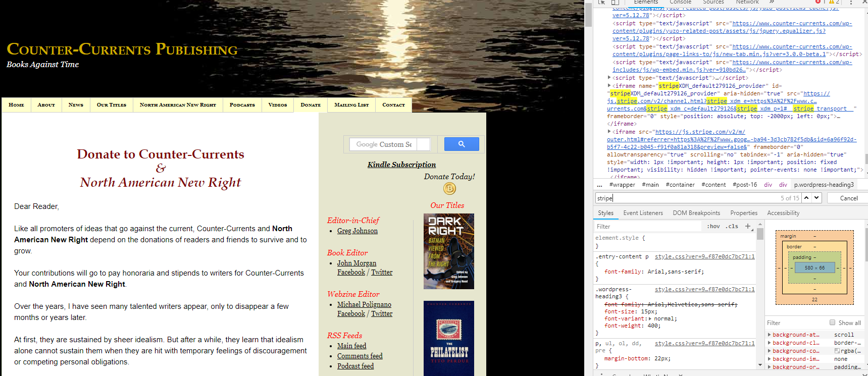The height and width of the screenshot is (376, 868).
Task: Expand computed background-im… property
Action: (x=770, y=359)
